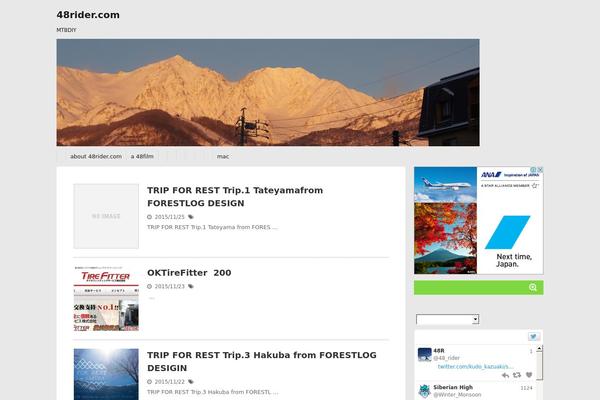Screen dimensions: 600x400
Task: Click the Siberian High Twitter name
Action: (x=453, y=387)
